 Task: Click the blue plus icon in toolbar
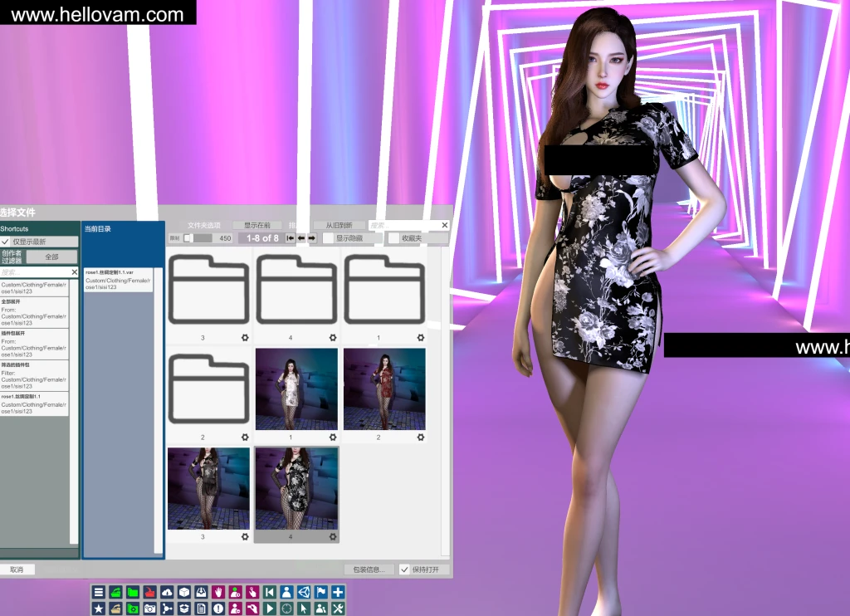click(337, 593)
